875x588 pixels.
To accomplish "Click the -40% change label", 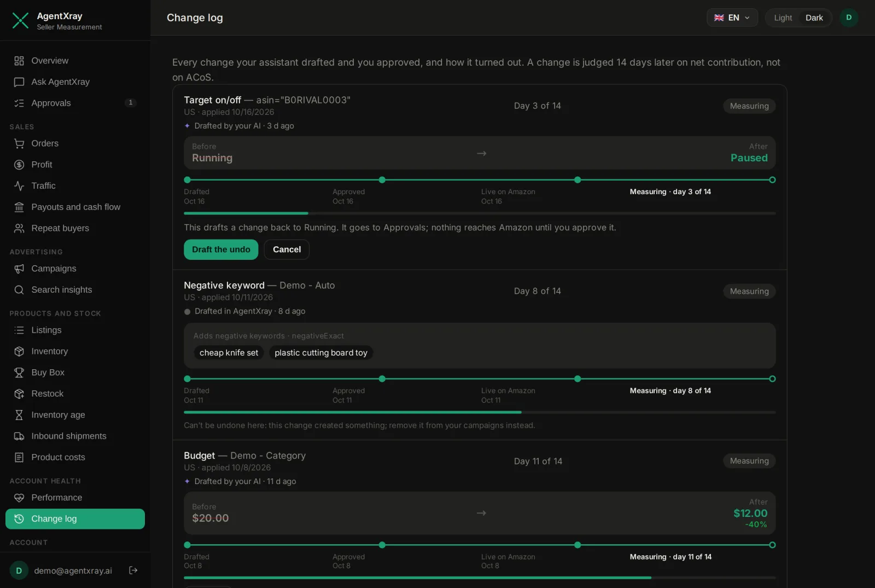I will 756,525.
